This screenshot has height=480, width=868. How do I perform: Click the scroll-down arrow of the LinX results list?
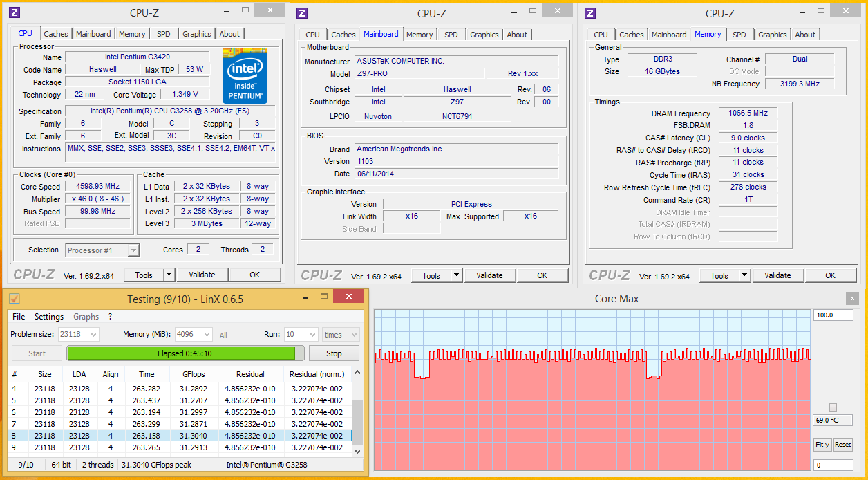[x=357, y=451]
